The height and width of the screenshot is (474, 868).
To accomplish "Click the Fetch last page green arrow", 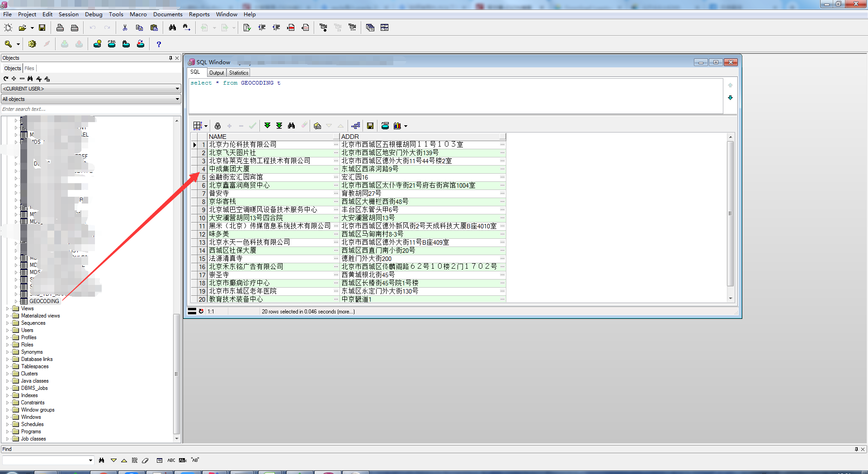I will click(x=279, y=126).
